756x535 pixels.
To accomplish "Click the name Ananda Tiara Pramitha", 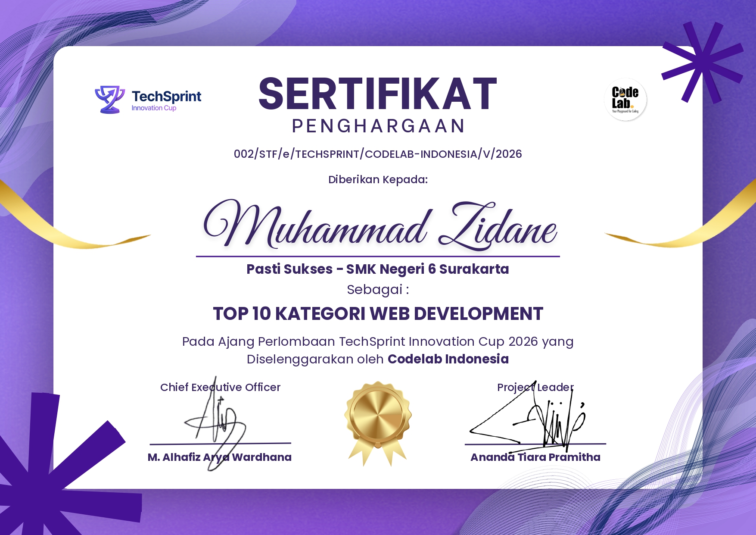I will pos(535,457).
